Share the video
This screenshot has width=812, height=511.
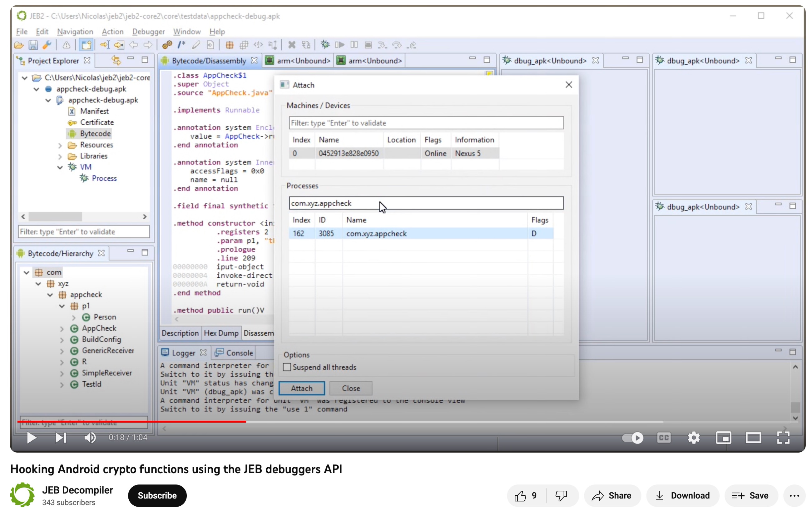tap(612, 495)
